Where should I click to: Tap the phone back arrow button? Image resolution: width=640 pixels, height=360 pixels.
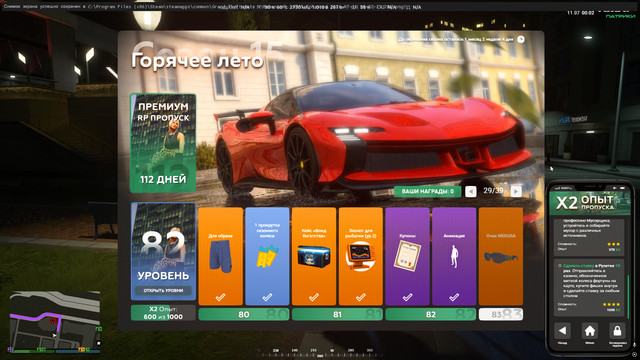pos(562,331)
